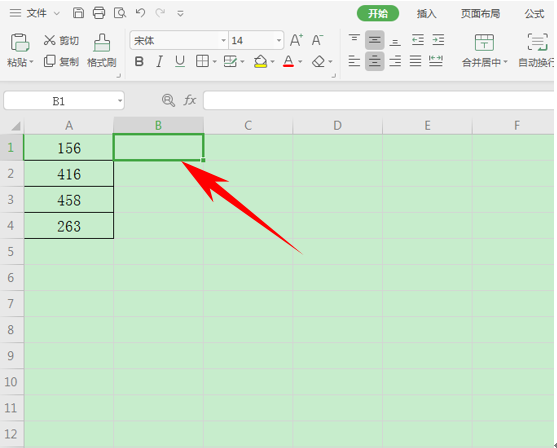Toggle Italic formatting

pyautogui.click(x=159, y=62)
